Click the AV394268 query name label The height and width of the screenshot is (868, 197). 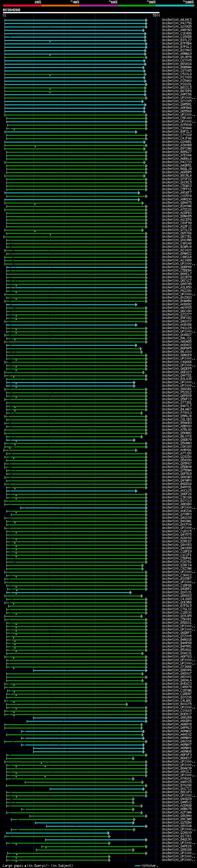coord(11,10)
